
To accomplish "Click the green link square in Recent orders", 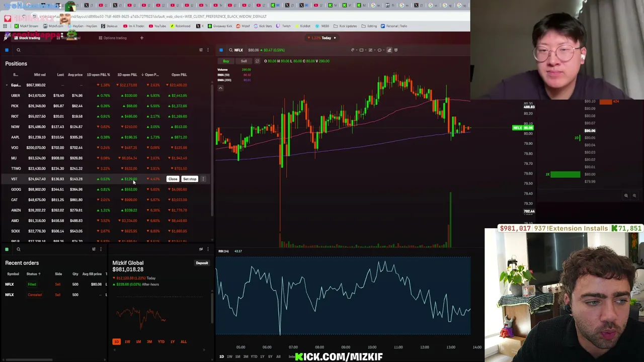I will tap(7, 249).
